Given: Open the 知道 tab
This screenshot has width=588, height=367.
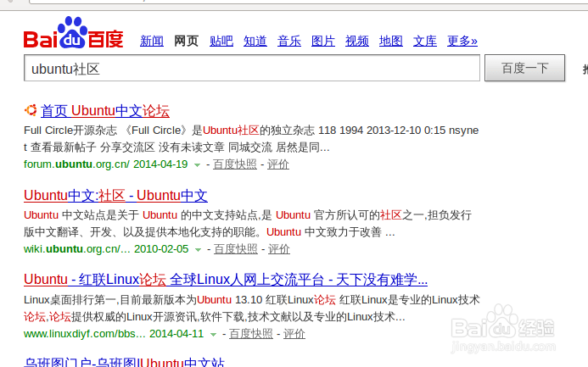Looking at the screenshot, I should tap(255, 41).
